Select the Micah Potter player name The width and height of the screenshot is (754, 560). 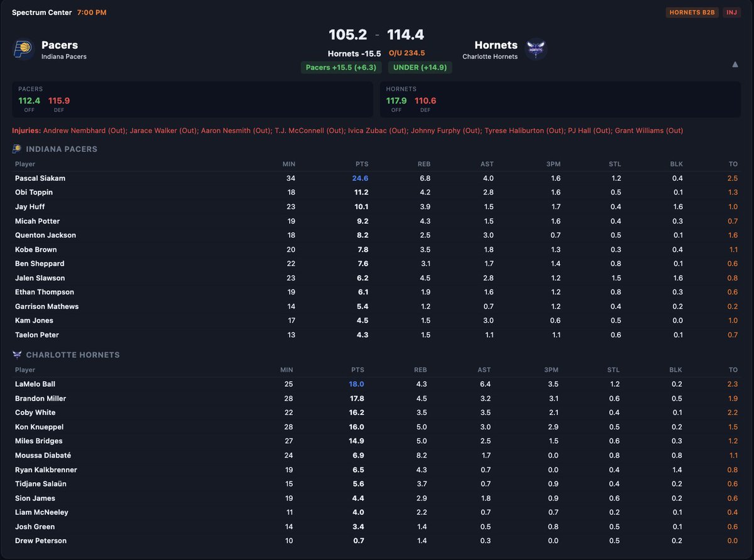(38, 221)
